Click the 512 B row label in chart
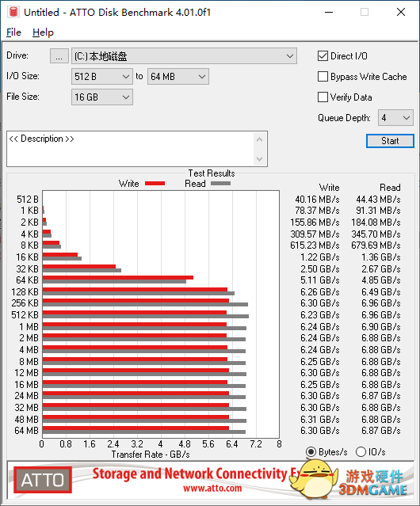The image size is (420, 506). click(x=28, y=200)
